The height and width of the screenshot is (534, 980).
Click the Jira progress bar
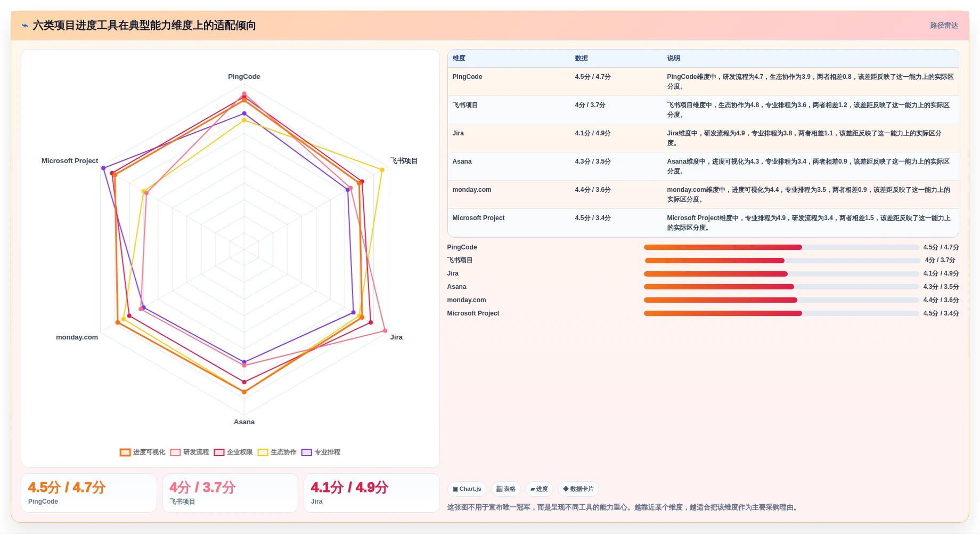click(781, 274)
